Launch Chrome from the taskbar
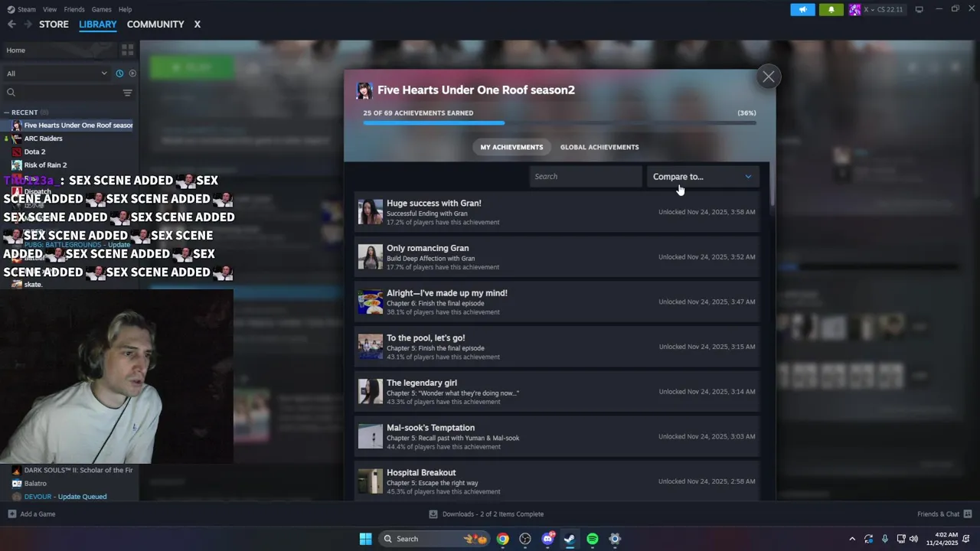Viewport: 980px width, 551px height. click(x=502, y=539)
